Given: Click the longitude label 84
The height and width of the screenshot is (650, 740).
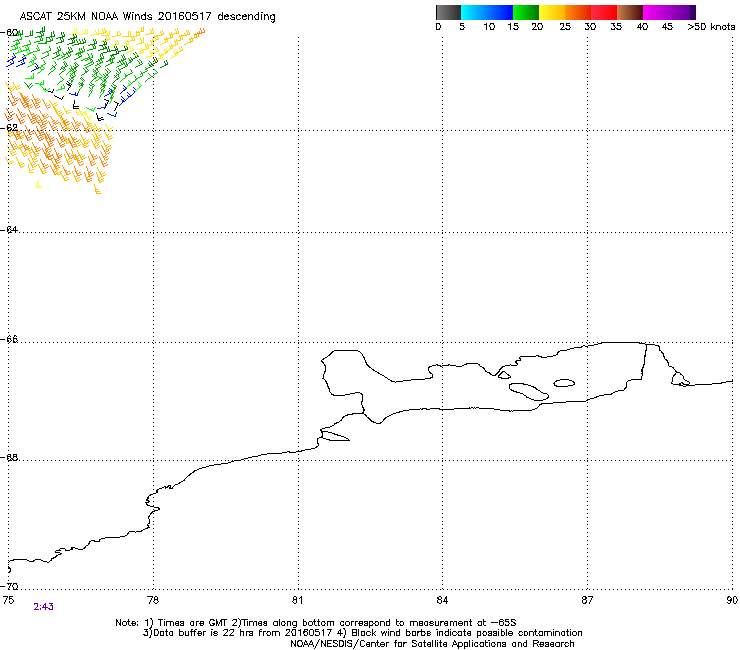Looking at the screenshot, I should click(x=442, y=600).
